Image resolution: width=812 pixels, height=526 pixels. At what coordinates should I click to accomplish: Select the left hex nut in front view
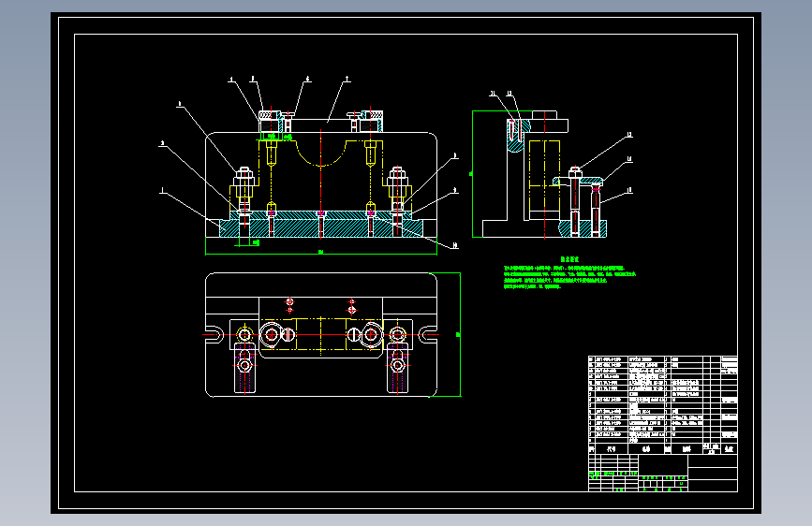click(244, 176)
